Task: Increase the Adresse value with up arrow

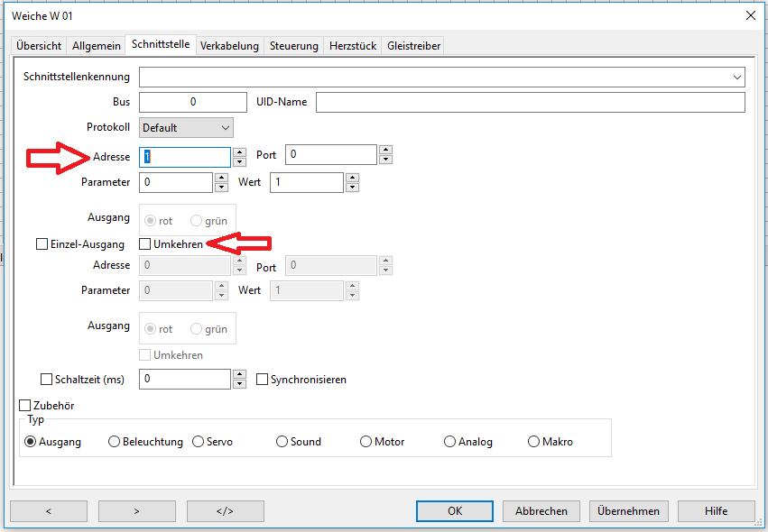Action: 239,151
